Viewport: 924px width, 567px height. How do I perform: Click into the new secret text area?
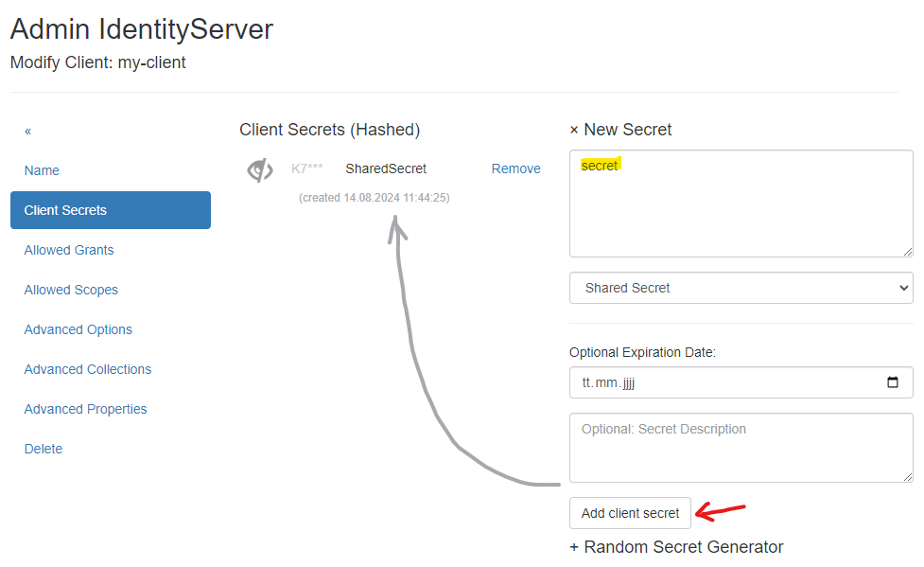pyautogui.click(x=741, y=208)
